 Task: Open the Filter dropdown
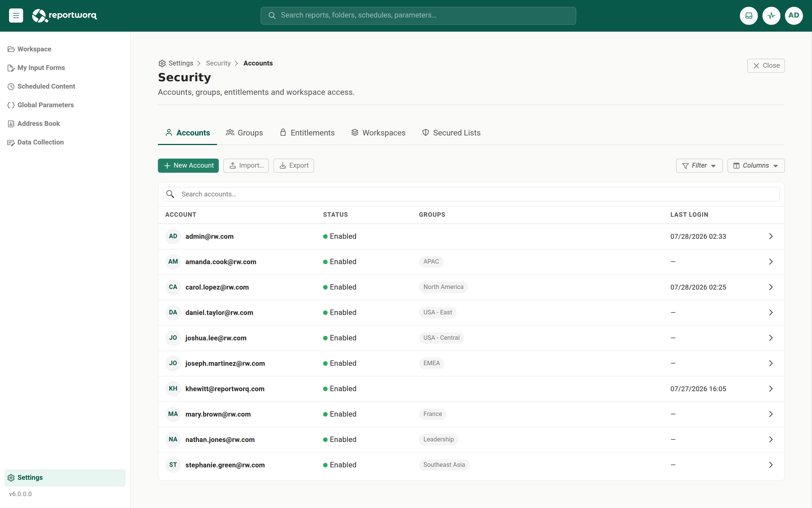click(699, 166)
